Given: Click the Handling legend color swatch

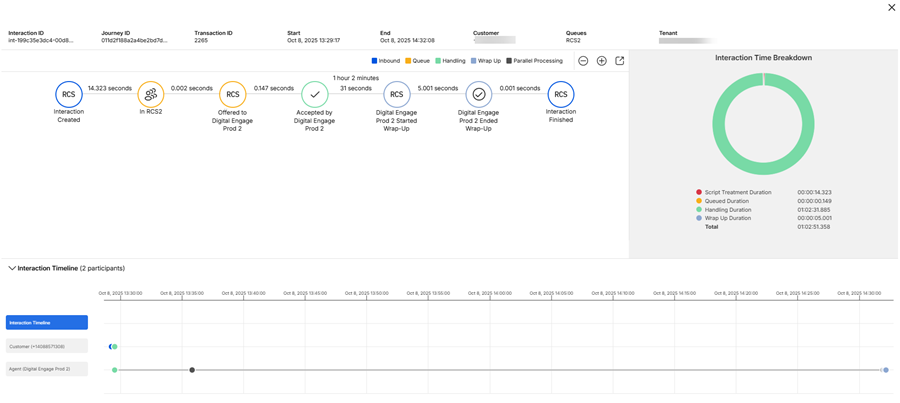Looking at the screenshot, I should tap(438, 61).
